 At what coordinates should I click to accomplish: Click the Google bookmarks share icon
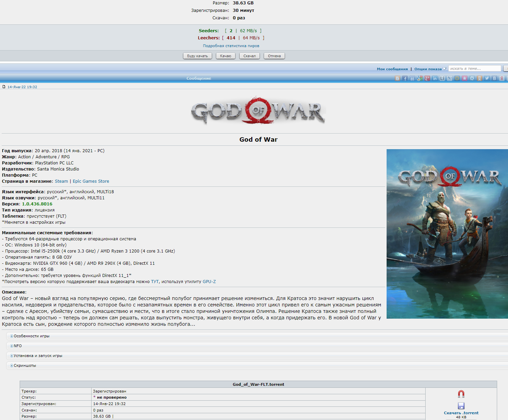420,78
